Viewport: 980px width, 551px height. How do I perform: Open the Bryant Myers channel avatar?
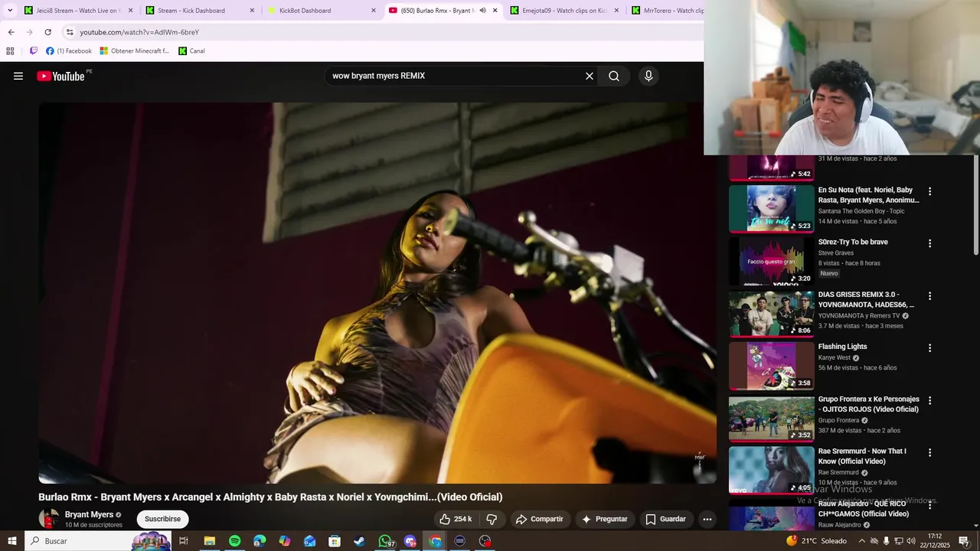[49, 519]
